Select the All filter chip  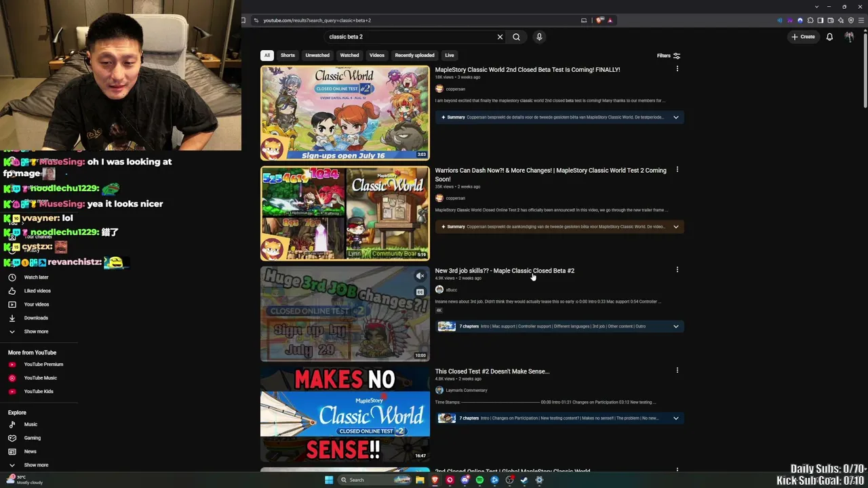coord(267,55)
